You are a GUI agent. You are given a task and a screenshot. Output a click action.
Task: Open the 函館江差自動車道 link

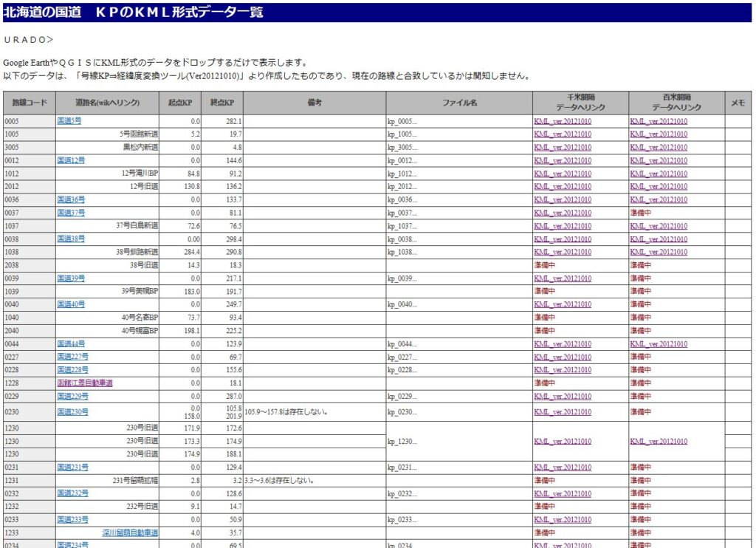[x=85, y=383]
